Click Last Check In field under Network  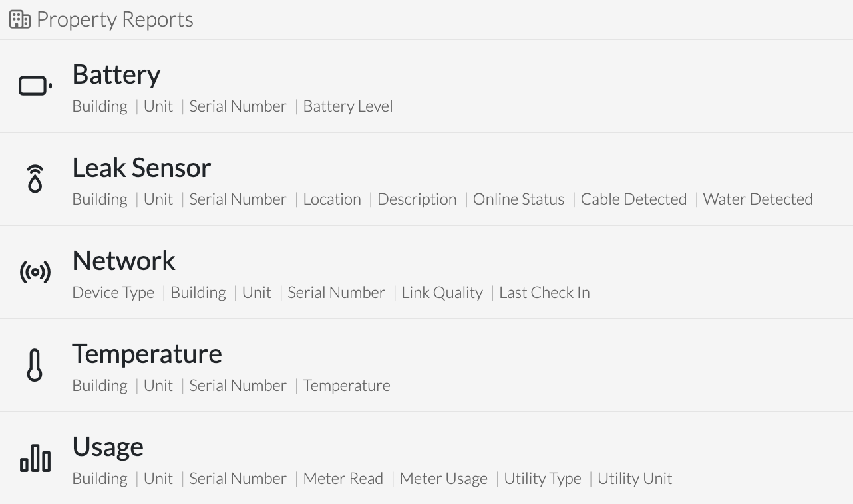(544, 293)
